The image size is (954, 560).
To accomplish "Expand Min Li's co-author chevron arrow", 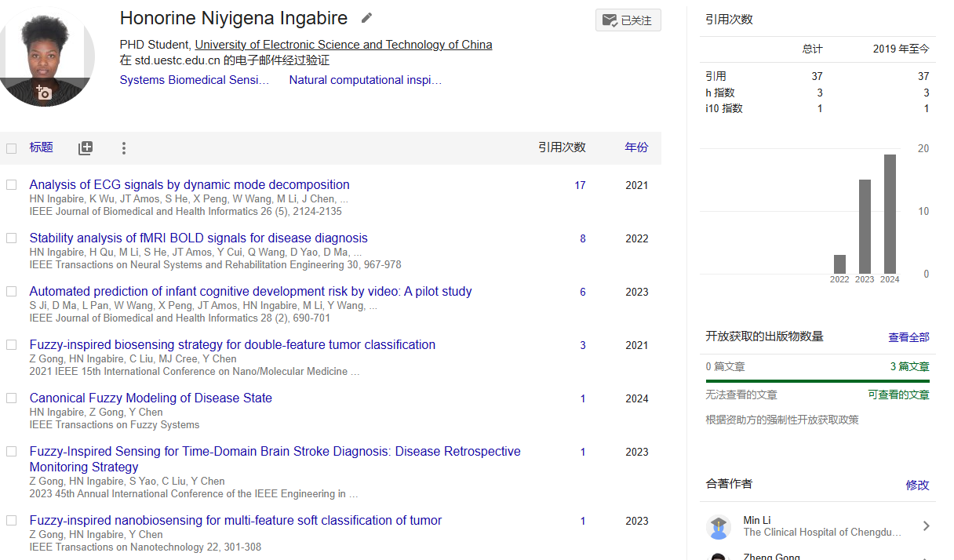I will [926, 526].
